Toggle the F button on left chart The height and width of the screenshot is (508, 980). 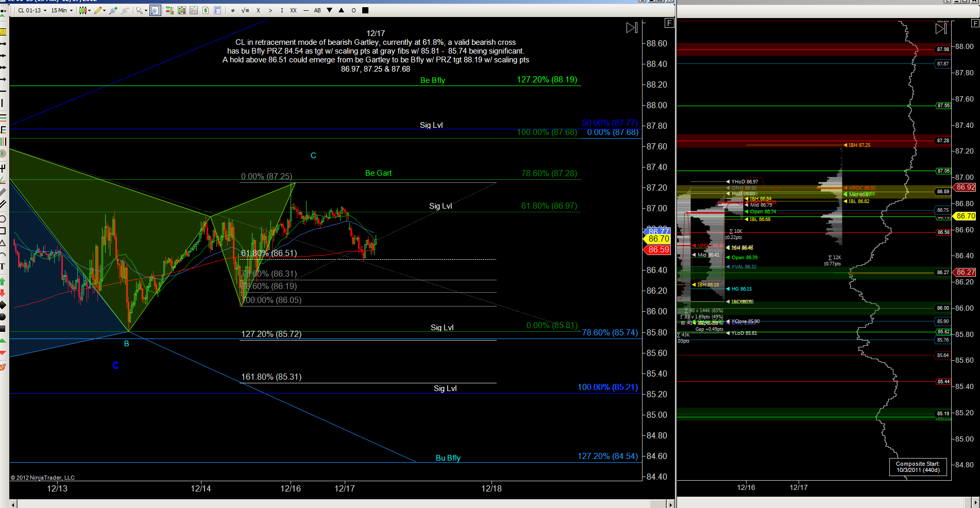click(669, 23)
